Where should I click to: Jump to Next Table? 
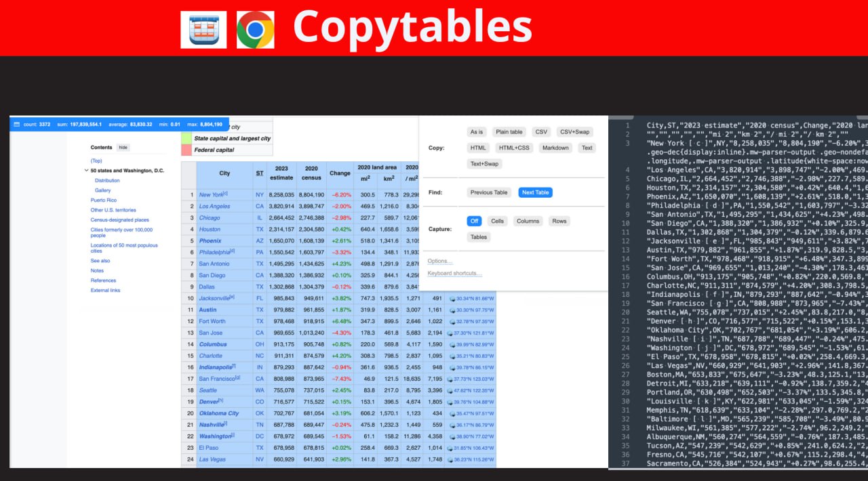[535, 192]
